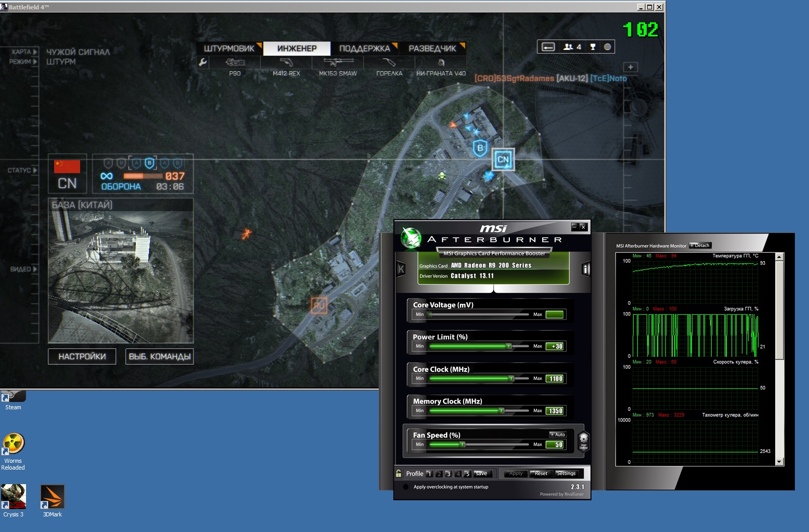Click the green skull marker on map

point(442,176)
